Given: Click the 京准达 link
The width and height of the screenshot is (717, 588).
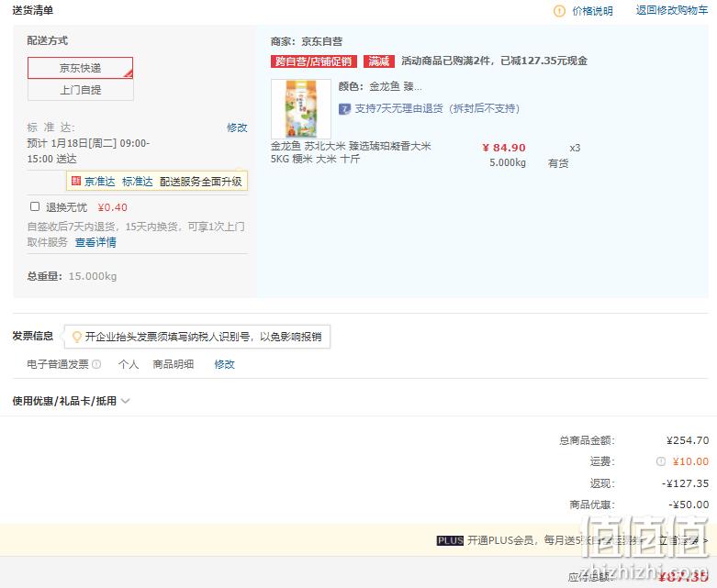Looking at the screenshot, I should tap(100, 182).
